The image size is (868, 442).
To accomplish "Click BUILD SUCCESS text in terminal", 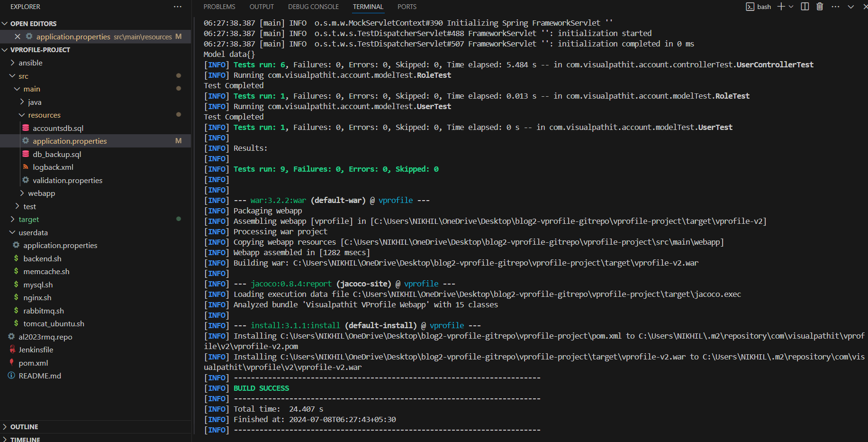I will point(261,388).
